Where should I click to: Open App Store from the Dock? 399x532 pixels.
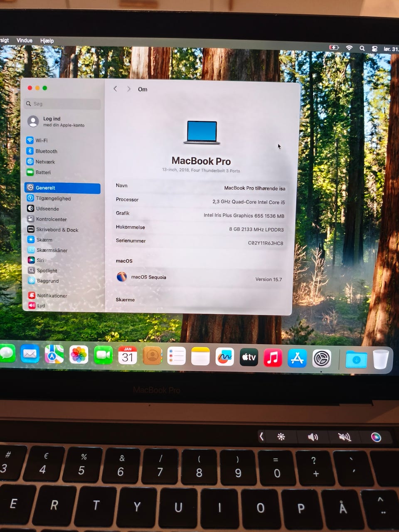coord(297,358)
